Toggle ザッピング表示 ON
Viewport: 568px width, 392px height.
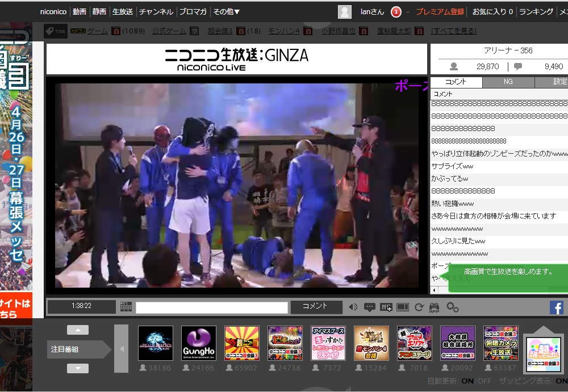[x=562, y=381]
